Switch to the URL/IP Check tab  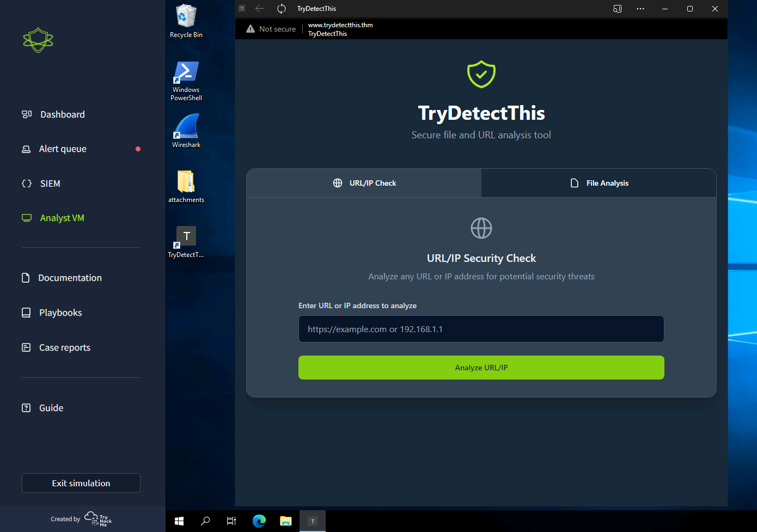pos(364,183)
